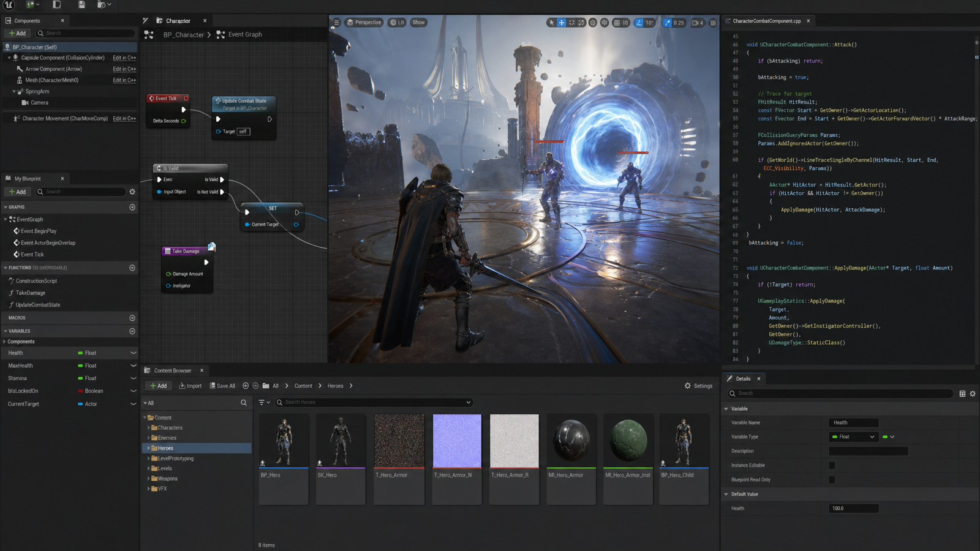Select the viewport selection arrow tool
The image size is (980, 551).
[x=551, y=23]
